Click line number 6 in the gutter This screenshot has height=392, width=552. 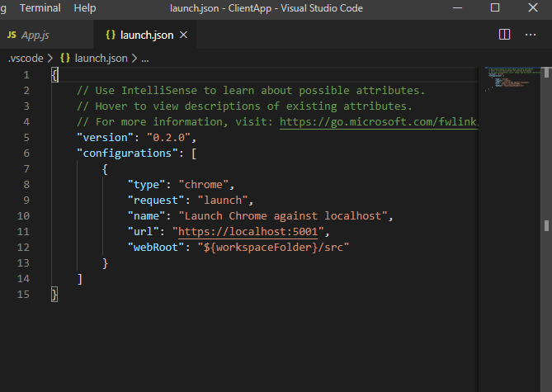26,153
